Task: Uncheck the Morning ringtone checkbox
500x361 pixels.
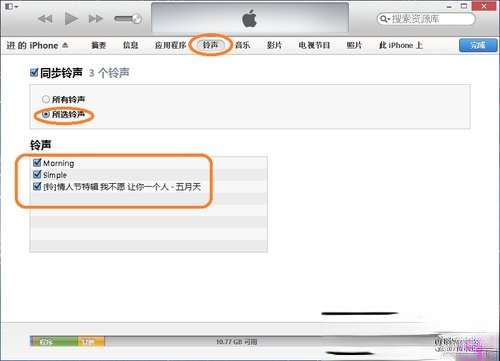Action: (37, 163)
